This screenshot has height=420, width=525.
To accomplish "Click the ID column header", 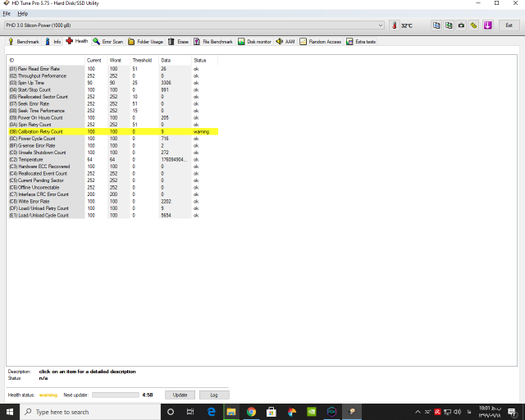I will (x=46, y=60).
